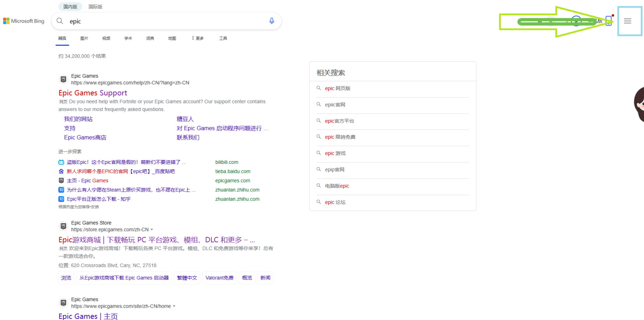644x320 pixels.
Task: Open the 工具 search tools
Action: pyautogui.click(x=223, y=38)
